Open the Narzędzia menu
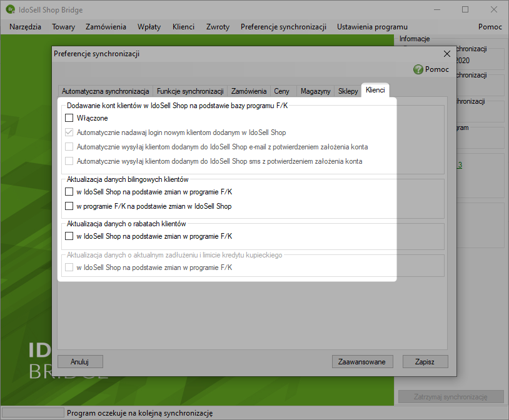509x420 pixels. tap(25, 27)
